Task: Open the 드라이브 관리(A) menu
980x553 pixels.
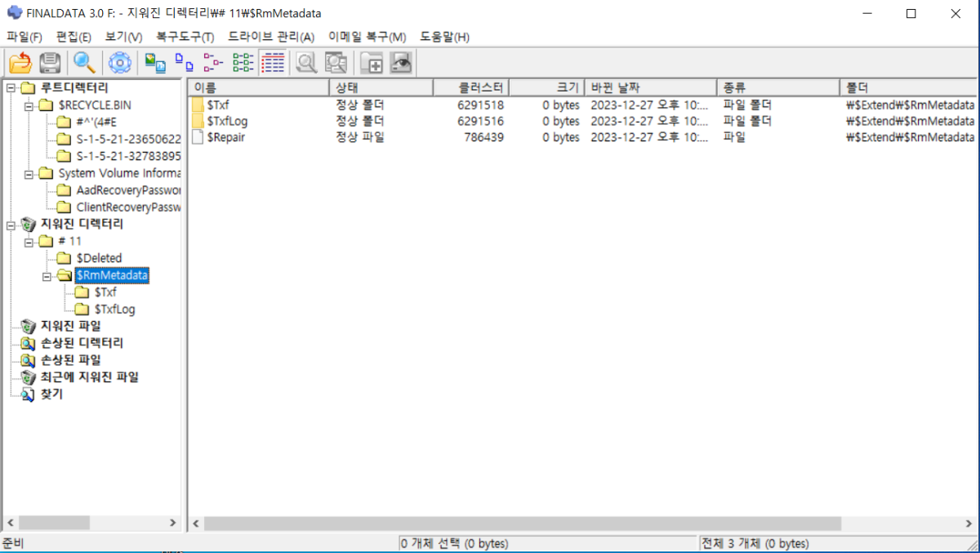Action: click(270, 37)
